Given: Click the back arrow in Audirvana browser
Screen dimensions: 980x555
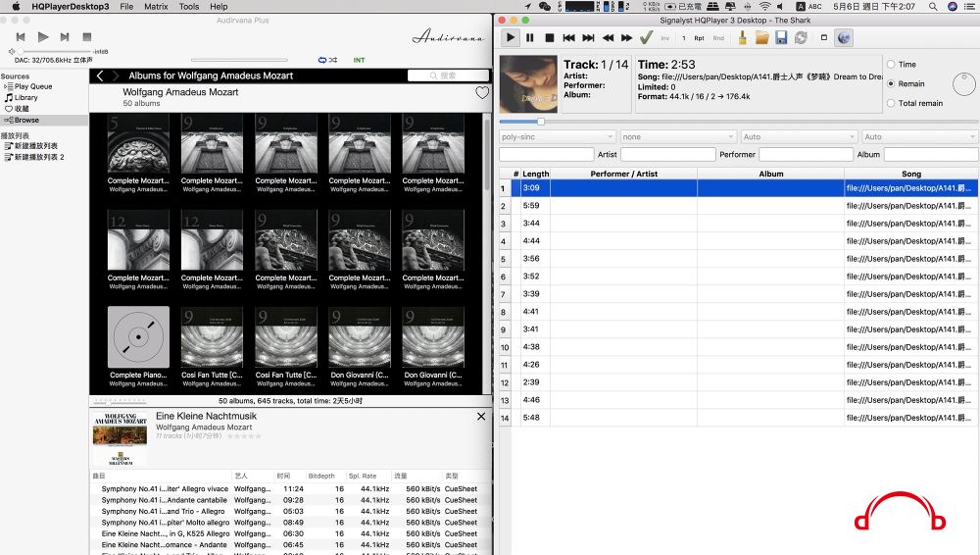Looking at the screenshot, I should pos(100,76).
